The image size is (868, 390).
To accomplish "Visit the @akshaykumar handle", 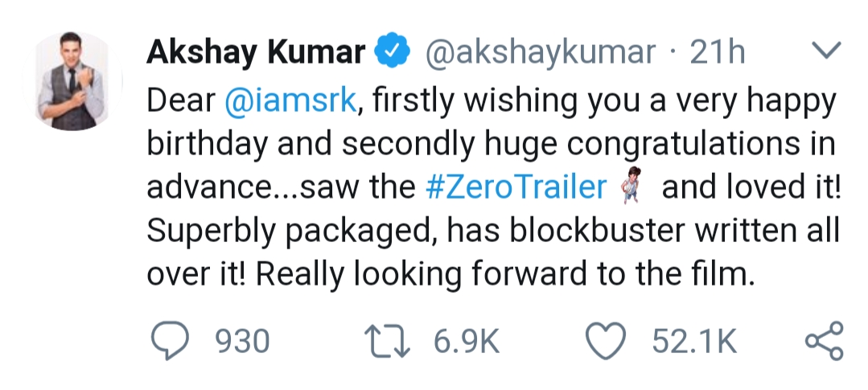I will pyautogui.click(x=540, y=52).
